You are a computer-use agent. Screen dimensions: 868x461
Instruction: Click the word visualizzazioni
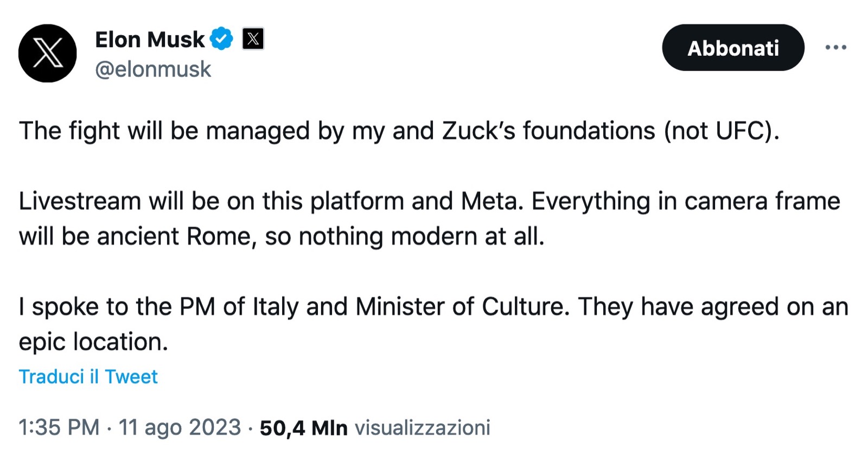[x=422, y=427]
